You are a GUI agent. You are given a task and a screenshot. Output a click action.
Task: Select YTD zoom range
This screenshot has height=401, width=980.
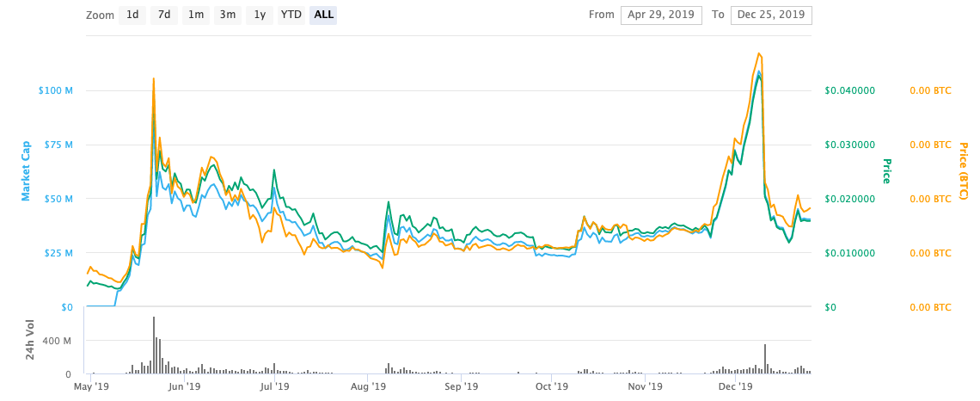coord(291,15)
